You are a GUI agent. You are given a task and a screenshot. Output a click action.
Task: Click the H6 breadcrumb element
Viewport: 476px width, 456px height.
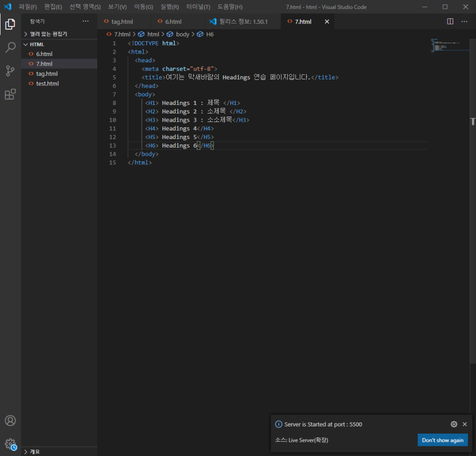click(205, 34)
